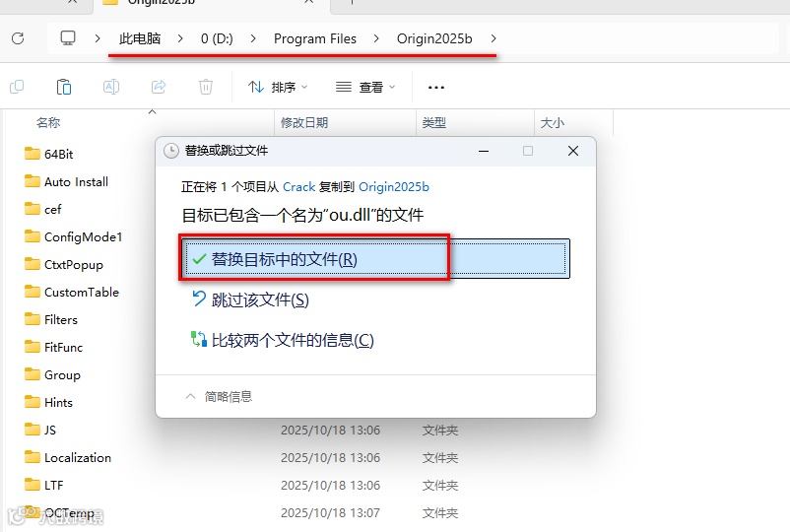Refresh the current folder view
The height and width of the screenshot is (532, 790).
(x=18, y=38)
